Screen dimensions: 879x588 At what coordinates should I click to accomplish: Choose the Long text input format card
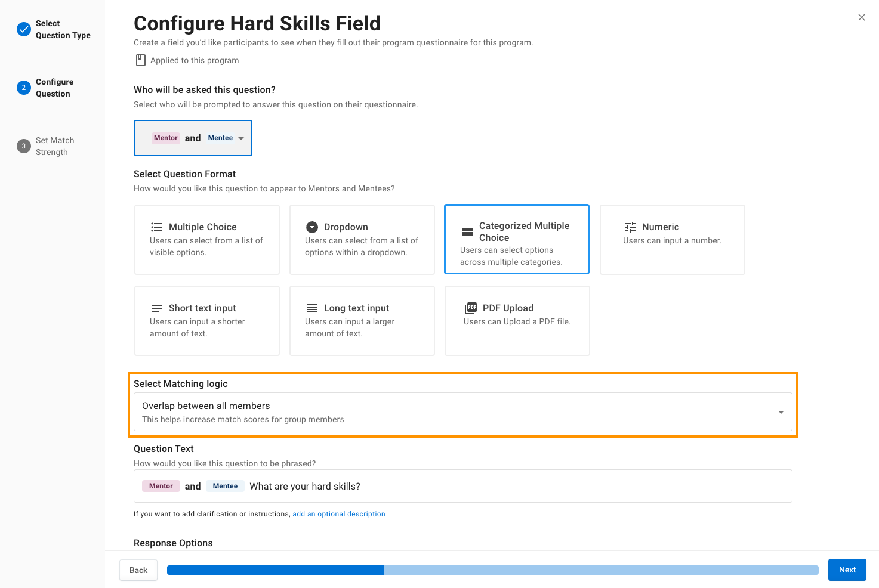click(362, 321)
